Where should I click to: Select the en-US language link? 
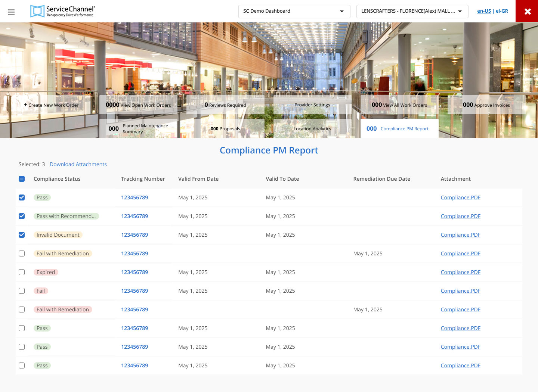(484, 11)
